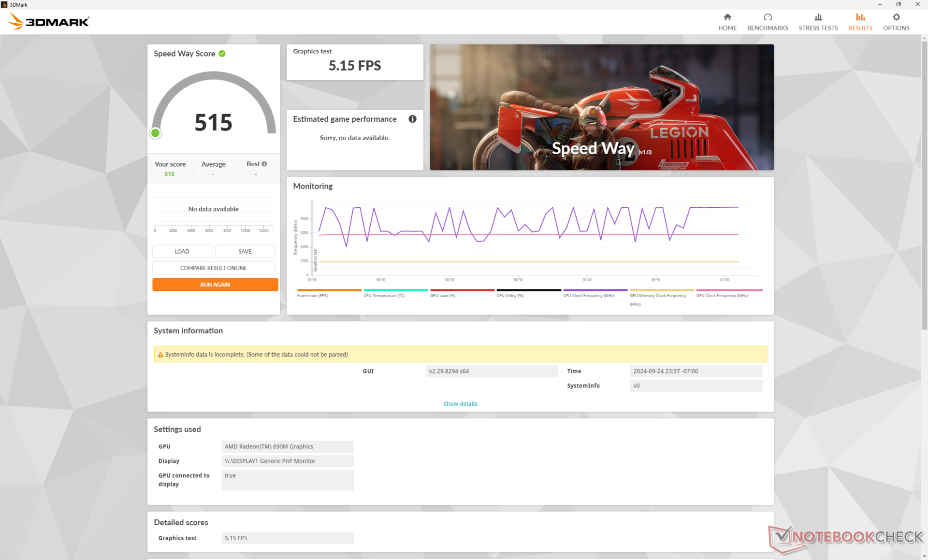The width and height of the screenshot is (928, 560).
Task: Click the Benchmarks gauge icon
Action: tap(768, 17)
